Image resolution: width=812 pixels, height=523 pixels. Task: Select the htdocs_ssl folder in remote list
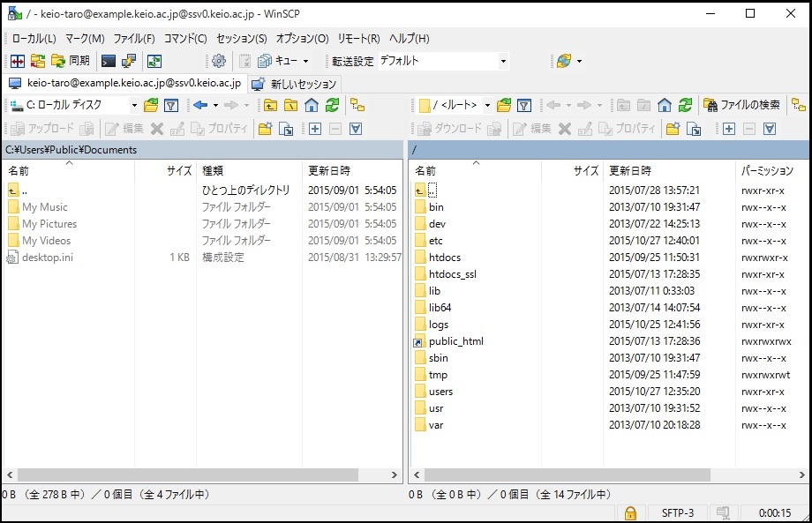(x=452, y=274)
